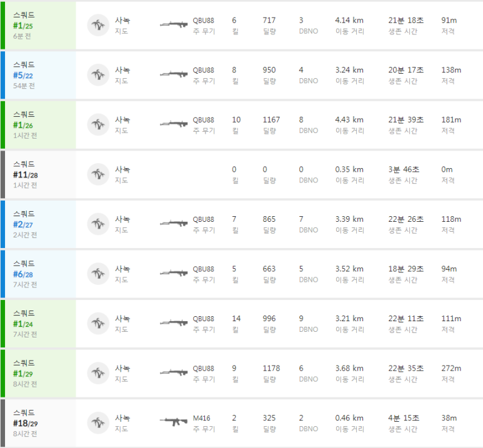Click Sanhok map icon in #1/25 match
The image size is (483, 448).
tap(98, 25)
